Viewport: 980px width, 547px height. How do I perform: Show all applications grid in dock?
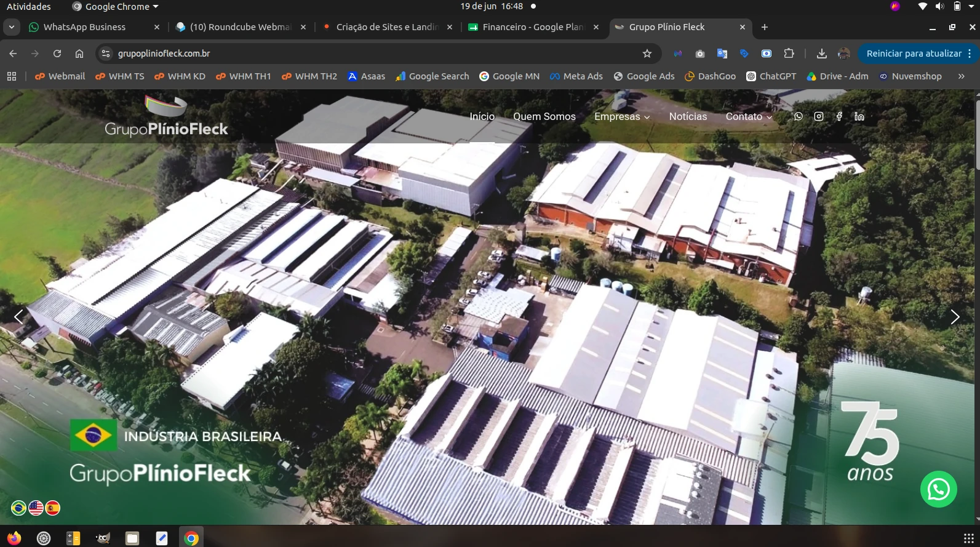968,538
